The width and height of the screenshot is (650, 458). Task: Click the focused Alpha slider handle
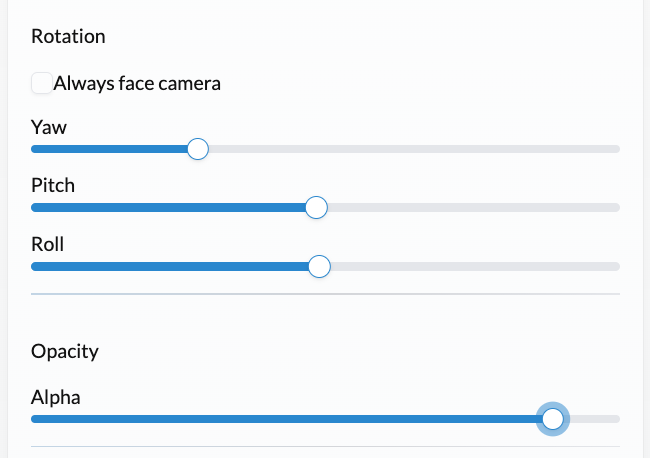click(x=553, y=419)
